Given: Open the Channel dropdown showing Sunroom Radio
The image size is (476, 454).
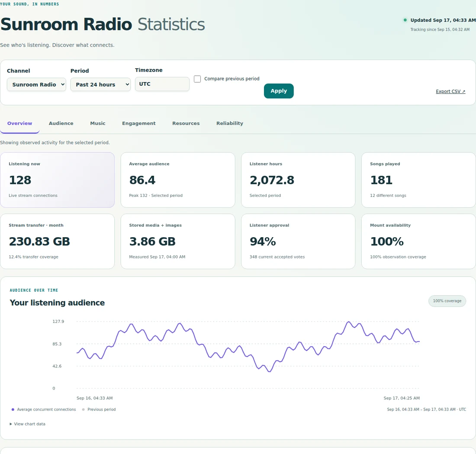Looking at the screenshot, I should [x=36, y=84].
